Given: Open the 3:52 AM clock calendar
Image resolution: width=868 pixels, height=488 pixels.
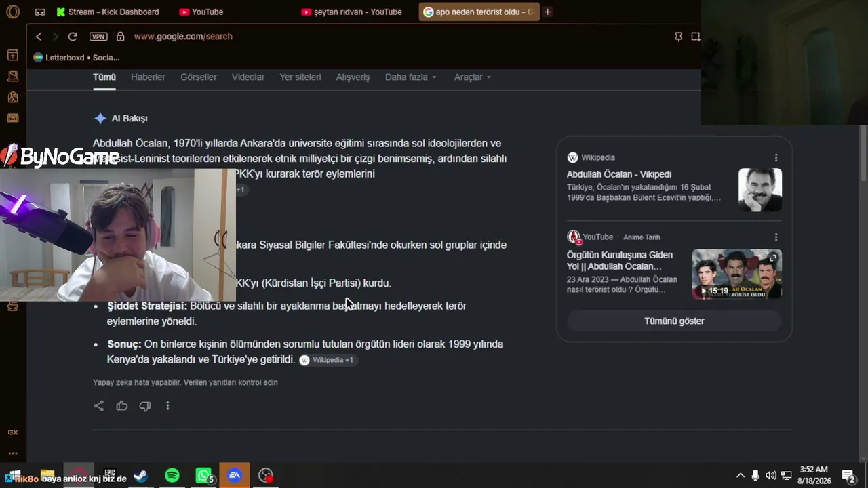Looking at the screenshot, I should [814, 475].
